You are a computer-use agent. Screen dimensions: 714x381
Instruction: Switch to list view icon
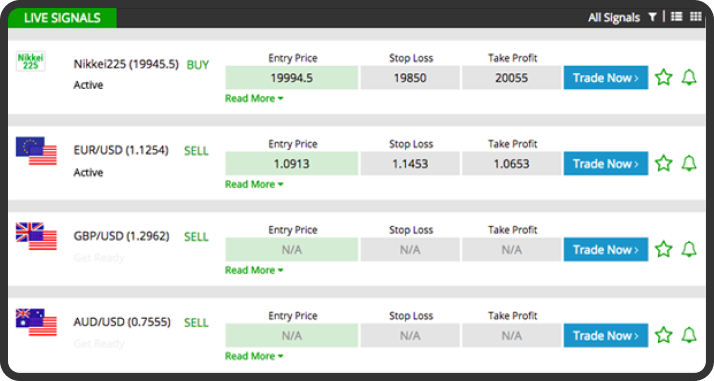pos(677,17)
